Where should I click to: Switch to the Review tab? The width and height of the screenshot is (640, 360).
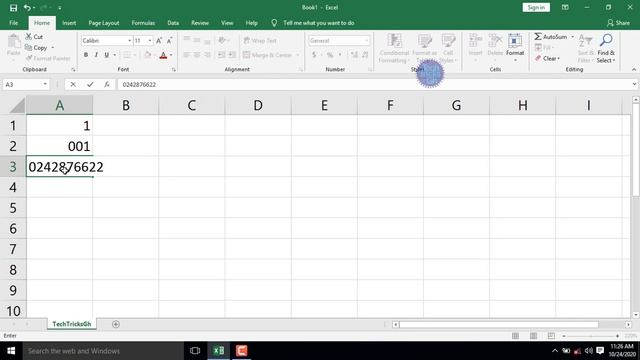click(x=200, y=23)
